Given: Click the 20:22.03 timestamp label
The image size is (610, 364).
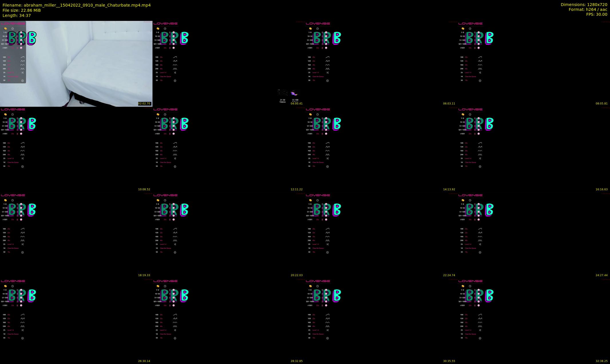Looking at the screenshot, I should pyautogui.click(x=296, y=275).
